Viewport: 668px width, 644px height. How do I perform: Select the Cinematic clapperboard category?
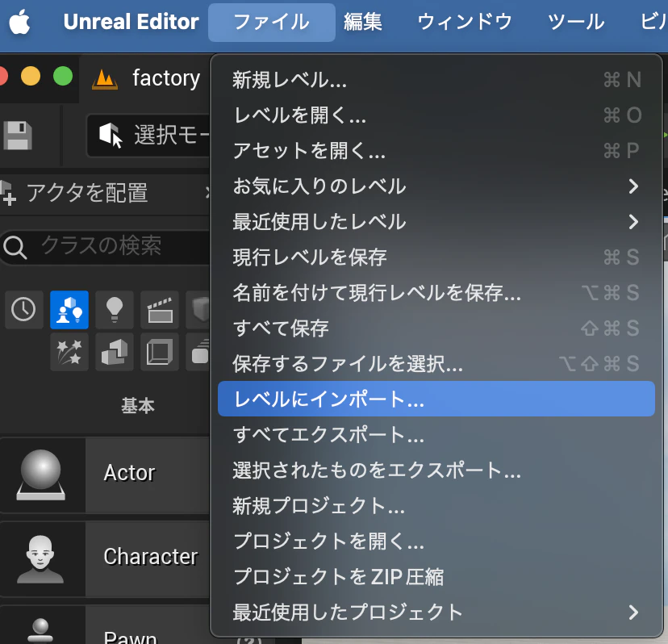160,310
